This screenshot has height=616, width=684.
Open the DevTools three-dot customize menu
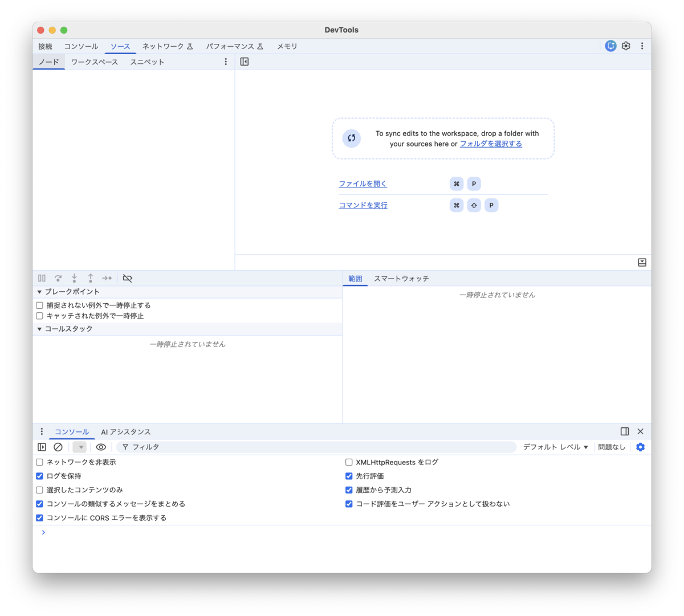tap(642, 46)
